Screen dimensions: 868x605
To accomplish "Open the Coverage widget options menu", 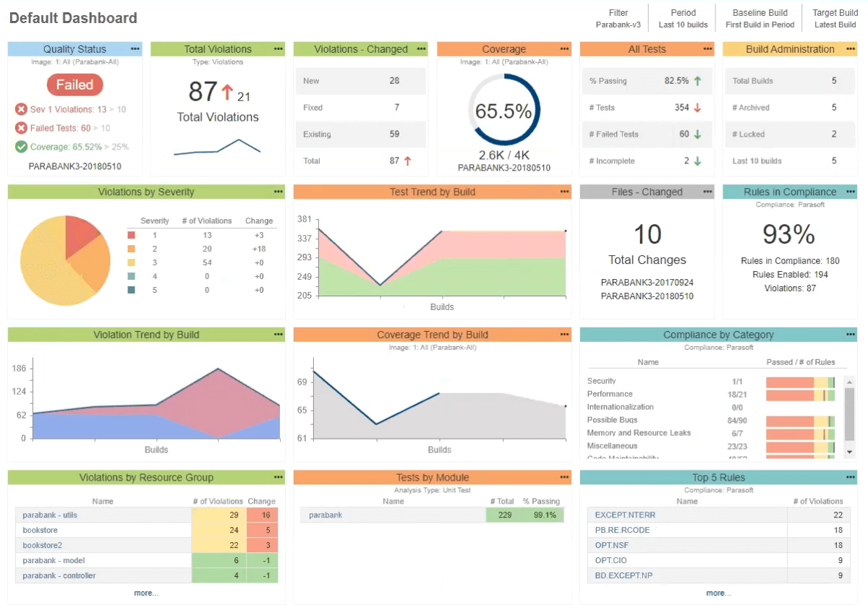I will pyautogui.click(x=564, y=48).
